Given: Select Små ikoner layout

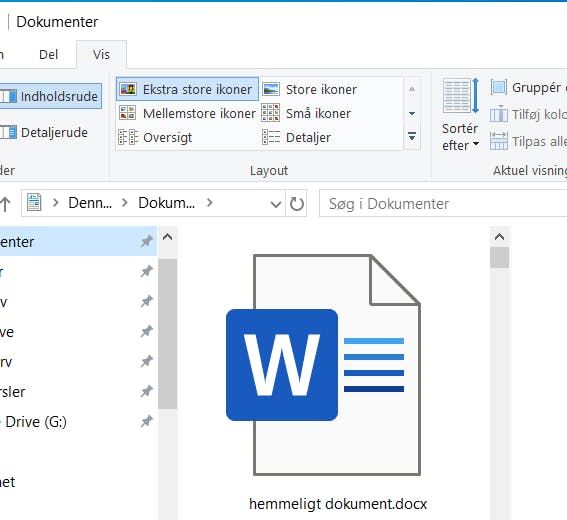Looking at the screenshot, I should (x=306, y=113).
